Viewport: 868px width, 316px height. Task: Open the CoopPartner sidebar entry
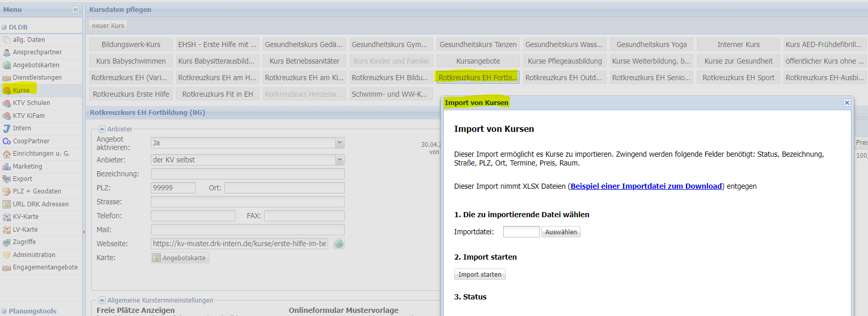coord(31,141)
